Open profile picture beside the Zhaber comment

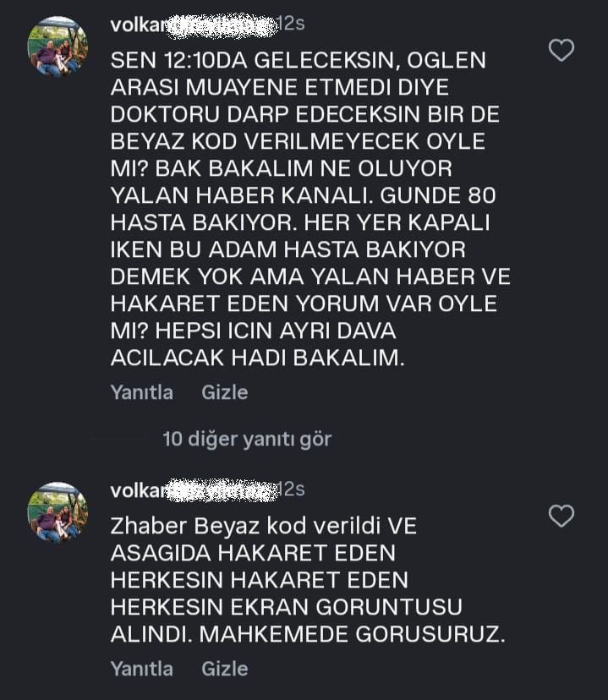(58, 512)
